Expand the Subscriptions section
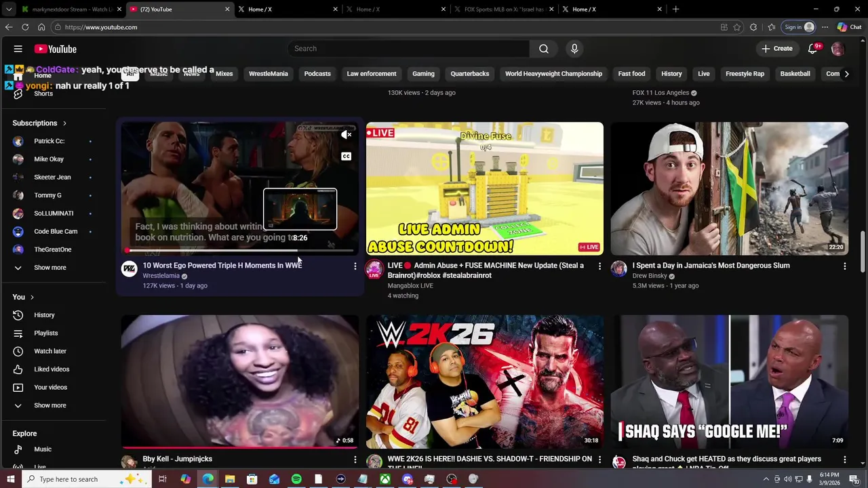The height and width of the screenshot is (488, 868). click(39, 123)
